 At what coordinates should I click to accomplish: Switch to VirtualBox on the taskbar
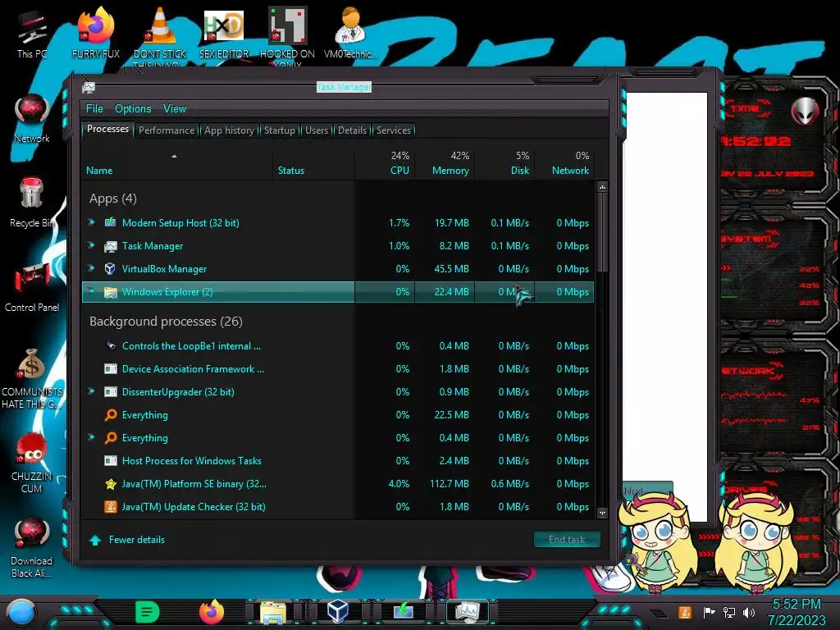[338, 611]
